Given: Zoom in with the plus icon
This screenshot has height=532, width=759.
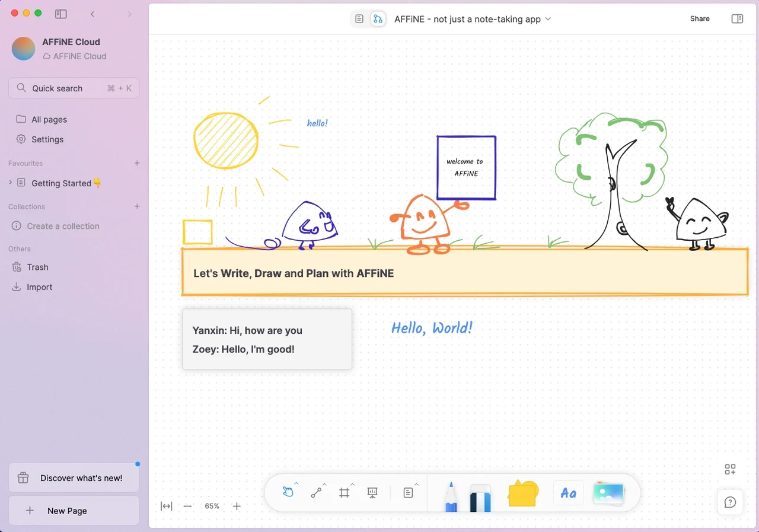Looking at the screenshot, I should [x=237, y=506].
